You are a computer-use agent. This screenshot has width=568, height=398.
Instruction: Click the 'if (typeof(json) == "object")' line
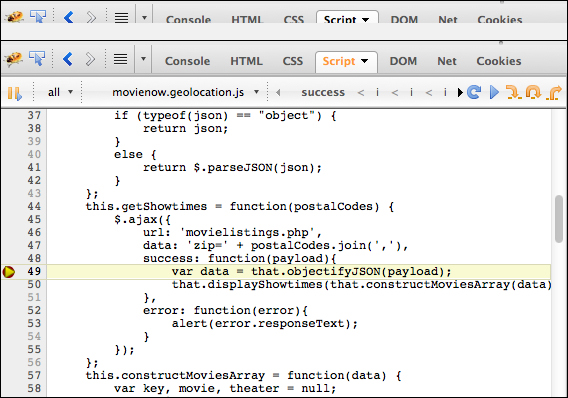[225, 116]
